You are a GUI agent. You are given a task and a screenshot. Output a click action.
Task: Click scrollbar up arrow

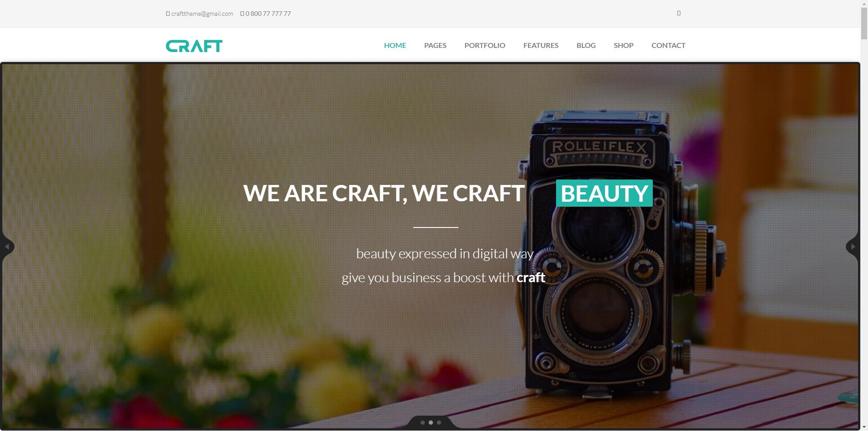[x=864, y=4]
